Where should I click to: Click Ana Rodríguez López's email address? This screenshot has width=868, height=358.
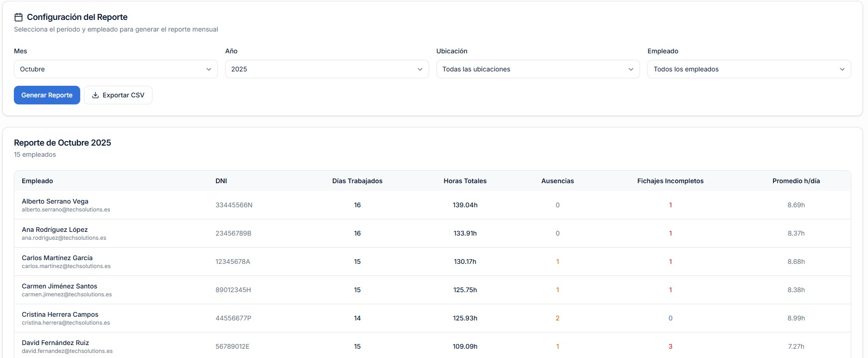64,238
